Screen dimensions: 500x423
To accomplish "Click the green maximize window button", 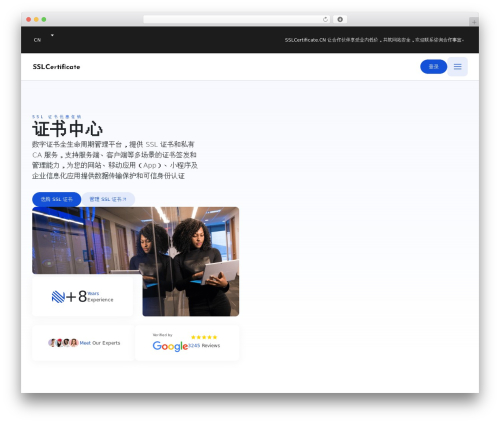I will coord(44,19).
